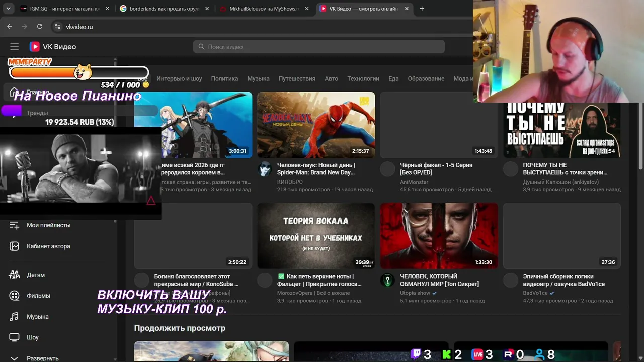Play the Spider-Man Новый день thumbnail
Viewport: 644px width, 362px height.
pos(316,125)
